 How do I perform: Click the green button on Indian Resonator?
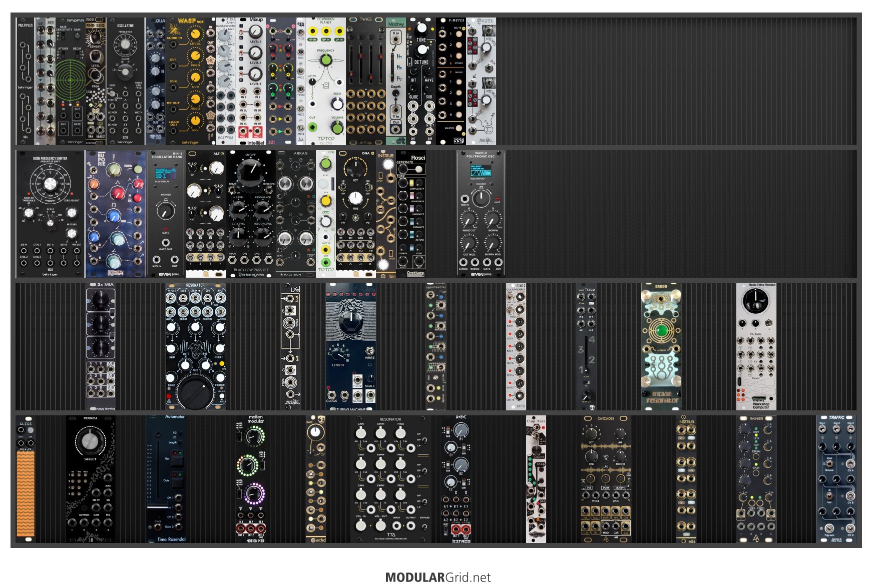coord(661,330)
